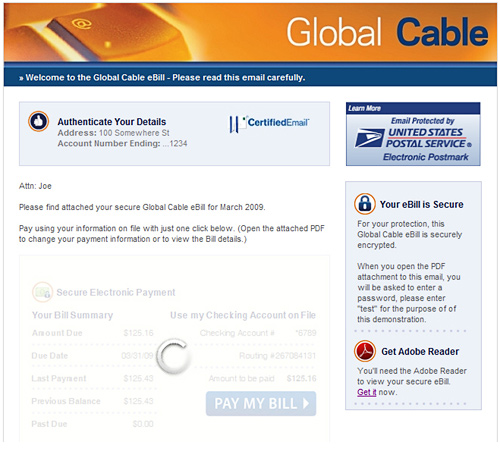Viewport: 500px width, 452px height.
Task: Click the Global Cable header logo
Action: 387,32
